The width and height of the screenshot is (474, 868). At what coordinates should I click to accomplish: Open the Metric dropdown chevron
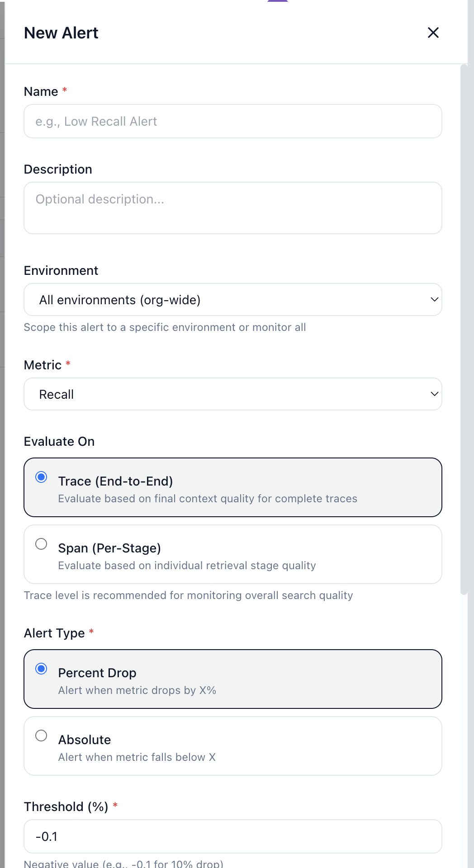click(434, 394)
